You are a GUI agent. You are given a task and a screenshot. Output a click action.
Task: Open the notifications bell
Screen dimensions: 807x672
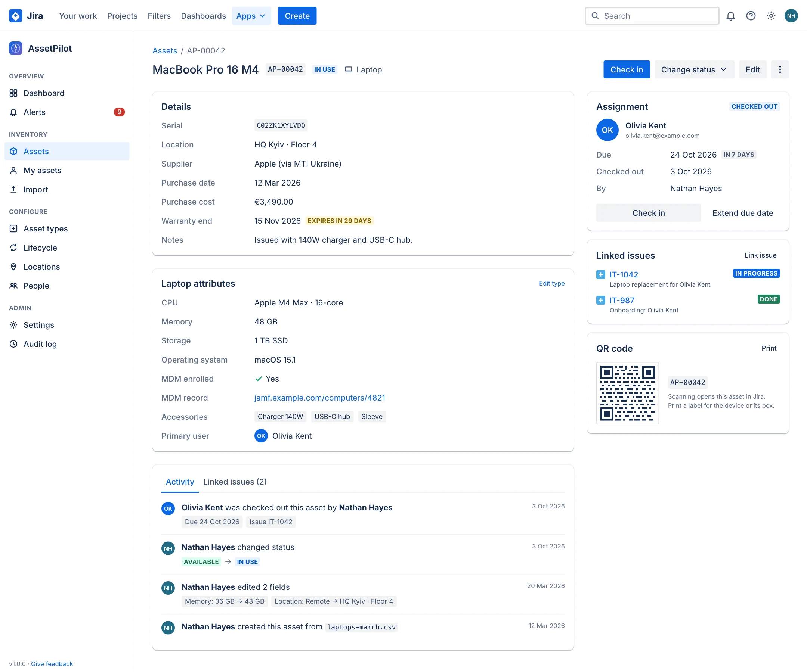(x=730, y=16)
